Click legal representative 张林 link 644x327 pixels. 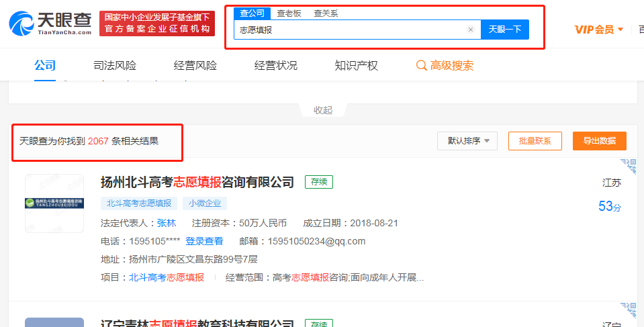coord(167,223)
